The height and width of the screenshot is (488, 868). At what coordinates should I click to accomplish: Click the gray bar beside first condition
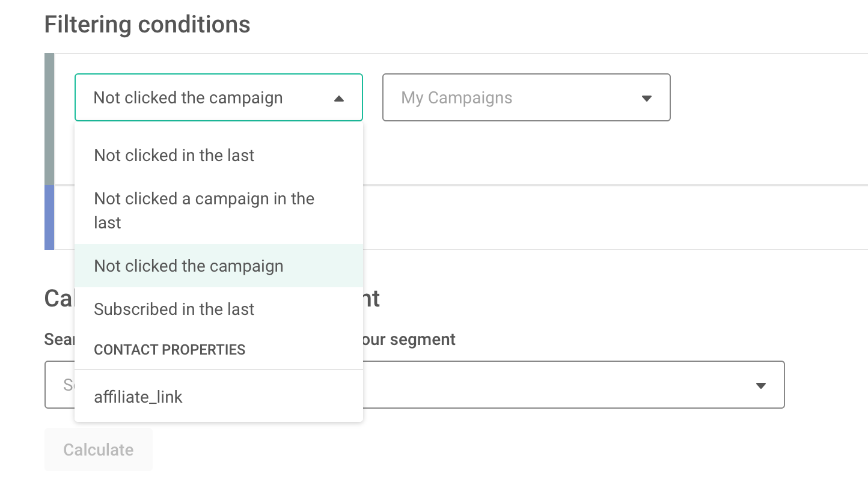pos(49,119)
